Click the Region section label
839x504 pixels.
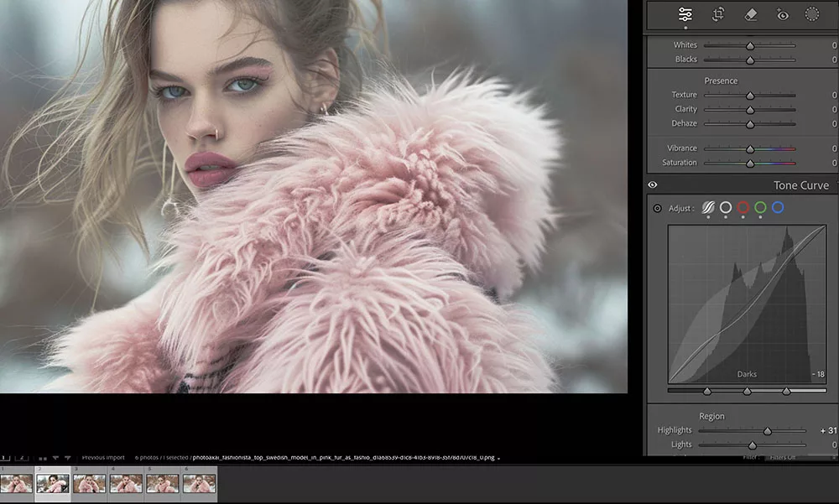click(711, 416)
